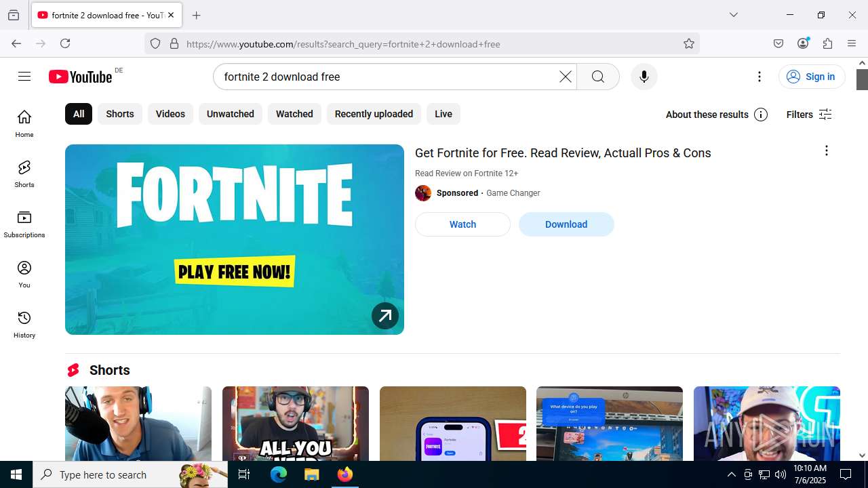868x488 pixels.
Task: Select the Videos filter chip
Action: point(170,114)
